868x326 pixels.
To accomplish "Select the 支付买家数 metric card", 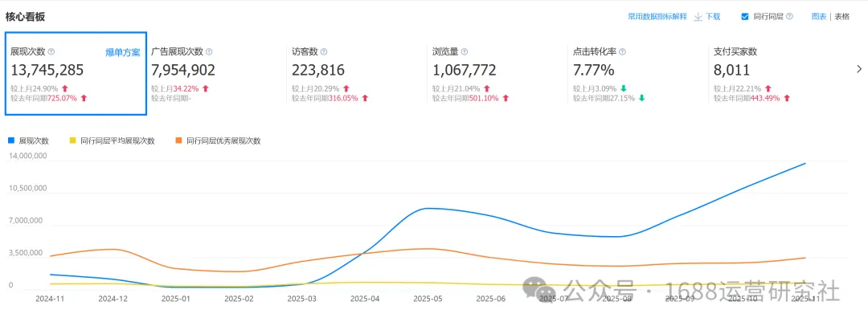I will (x=776, y=74).
